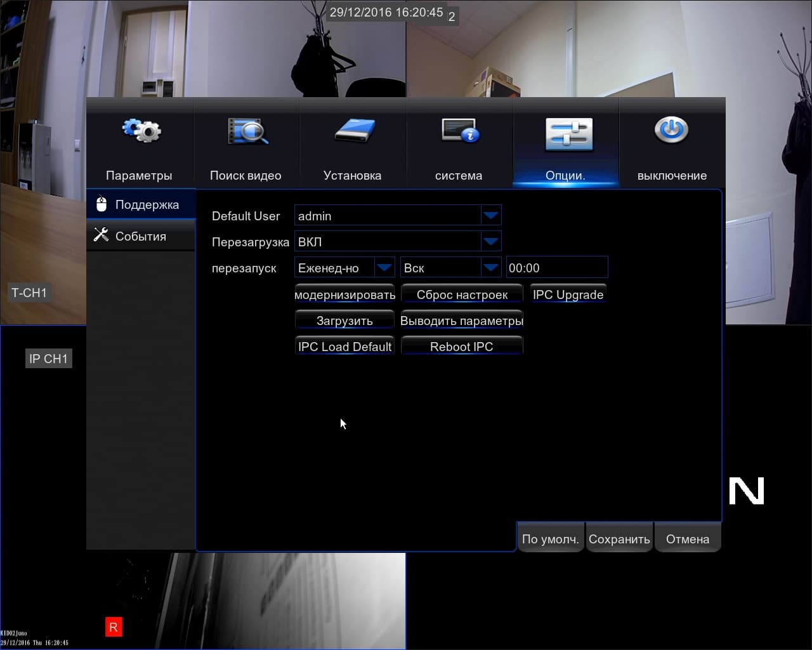The width and height of the screenshot is (812, 650).
Task: Click the Выводить параметры button
Action: (x=462, y=320)
